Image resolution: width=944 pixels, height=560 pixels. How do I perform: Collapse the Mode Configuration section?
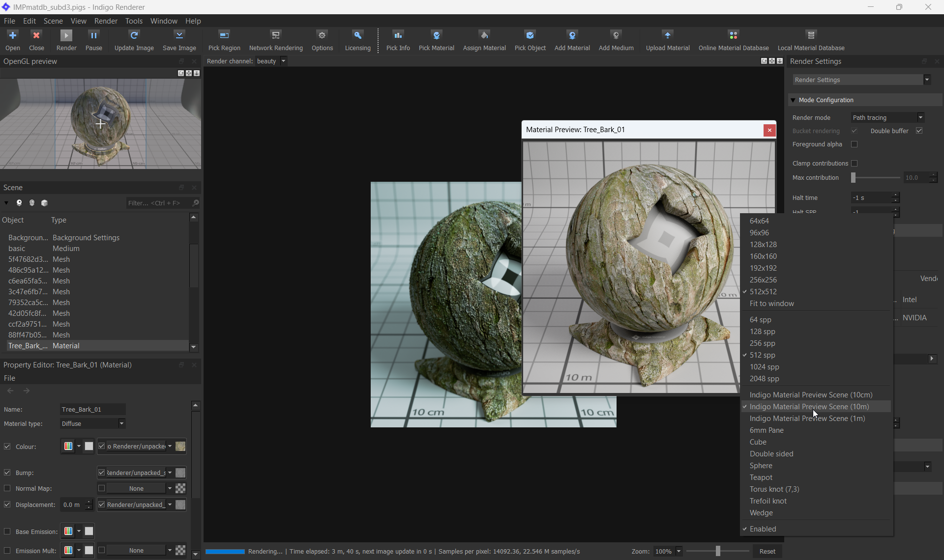793,100
